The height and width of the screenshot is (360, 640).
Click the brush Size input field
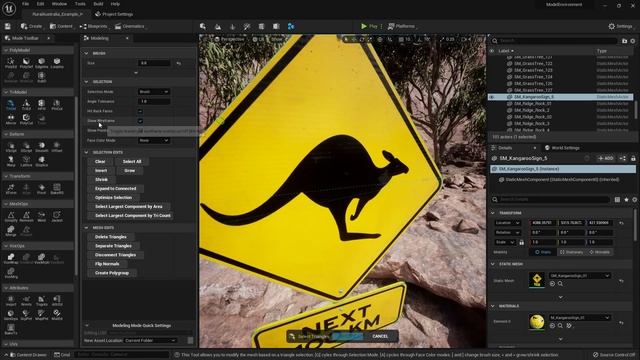click(153, 63)
